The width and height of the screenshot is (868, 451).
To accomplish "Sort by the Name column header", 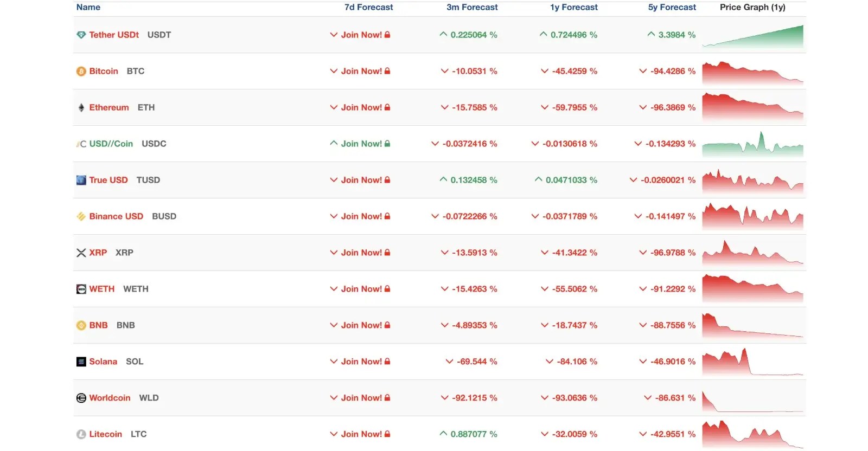I will [88, 7].
